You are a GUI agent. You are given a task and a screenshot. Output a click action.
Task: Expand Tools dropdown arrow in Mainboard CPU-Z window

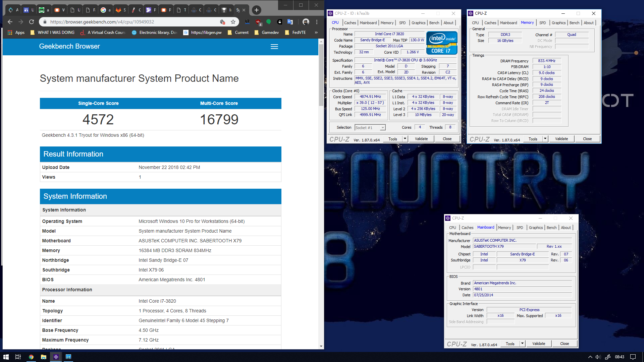522,344
